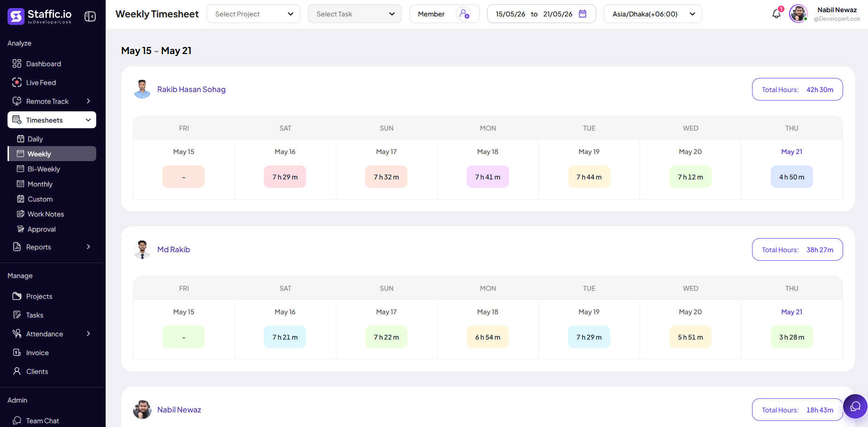Image resolution: width=868 pixels, height=427 pixels.
Task: Select the Weekly timesheet menu item
Action: pyautogui.click(x=52, y=154)
